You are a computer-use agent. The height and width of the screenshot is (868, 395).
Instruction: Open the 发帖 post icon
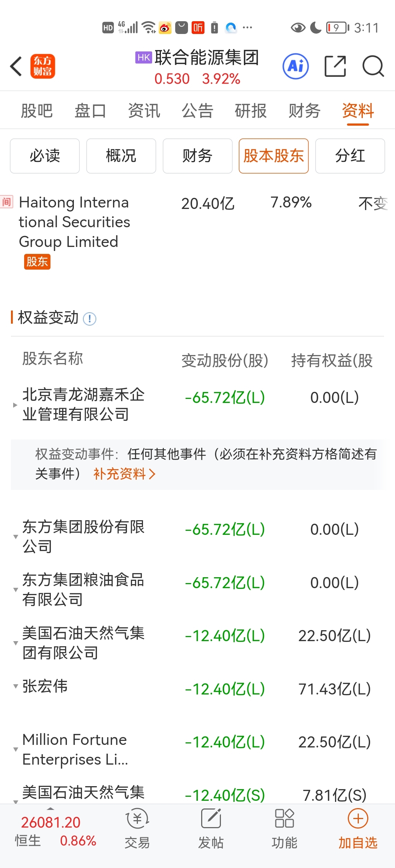point(211,828)
